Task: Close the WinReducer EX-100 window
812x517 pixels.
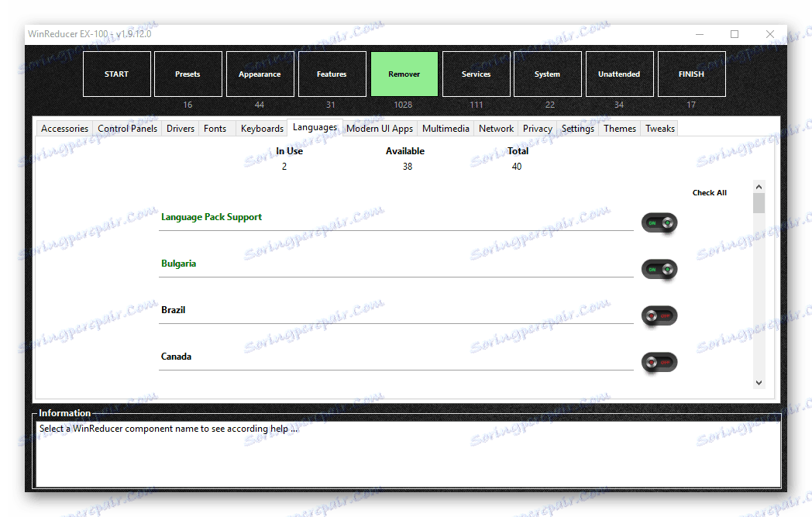Action: point(770,34)
